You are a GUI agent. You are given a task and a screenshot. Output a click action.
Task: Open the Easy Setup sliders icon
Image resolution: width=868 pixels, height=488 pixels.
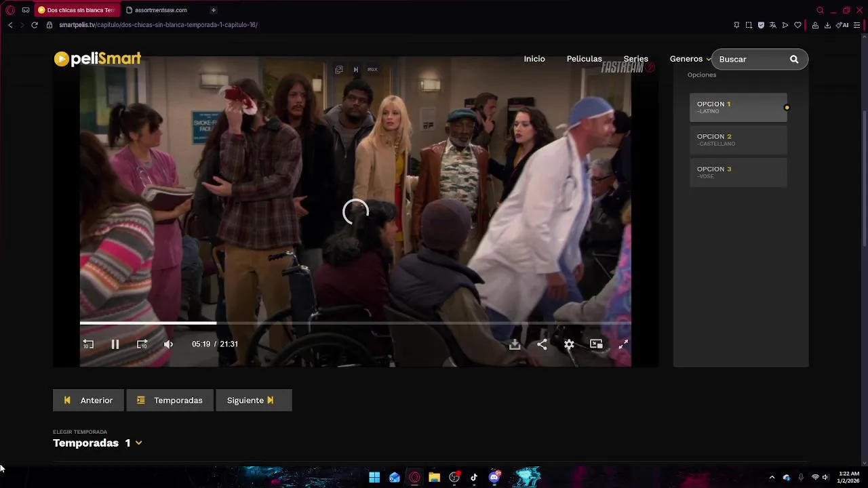click(x=857, y=25)
